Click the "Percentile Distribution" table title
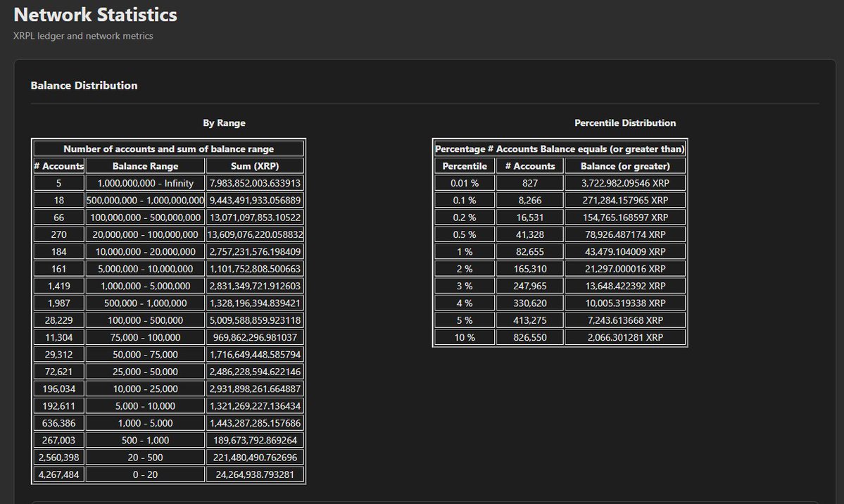Image resolution: width=844 pixels, height=504 pixels. pos(625,122)
